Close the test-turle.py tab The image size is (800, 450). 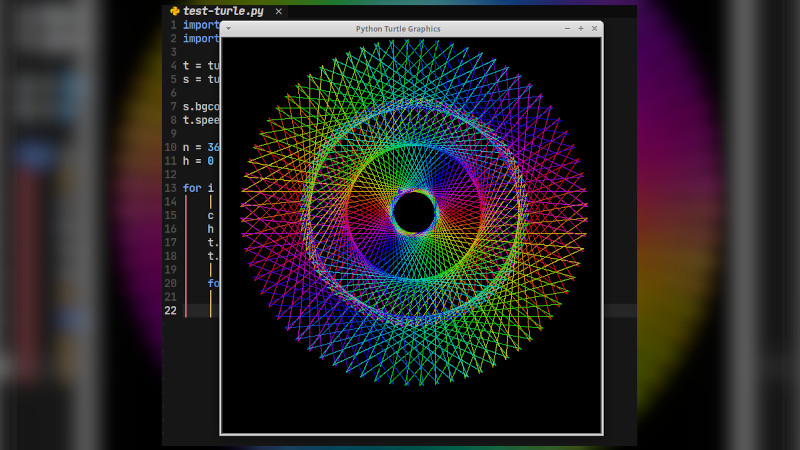[x=279, y=11]
